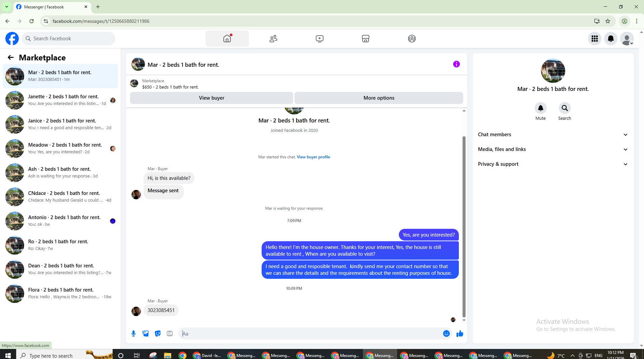The width and height of the screenshot is (644, 359).
Task: View site information in the address bar
Action: (46, 21)
